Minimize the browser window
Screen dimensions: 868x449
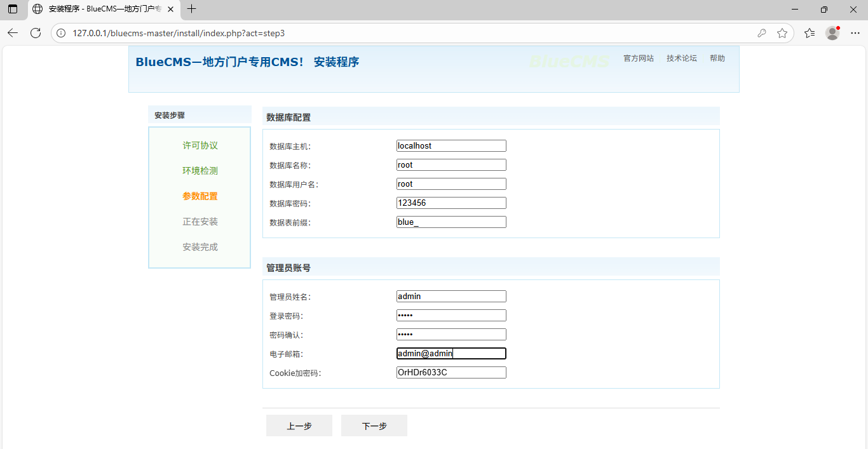795,9
